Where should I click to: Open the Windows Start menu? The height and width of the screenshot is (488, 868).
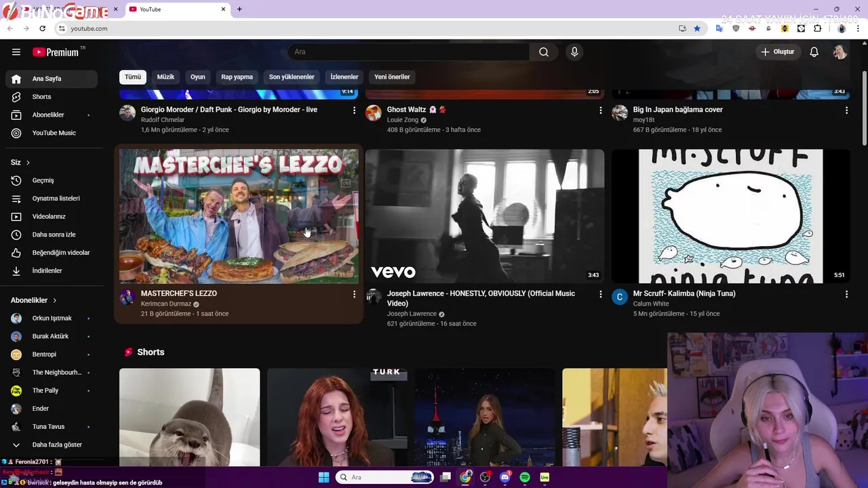(x=323, y=477)
